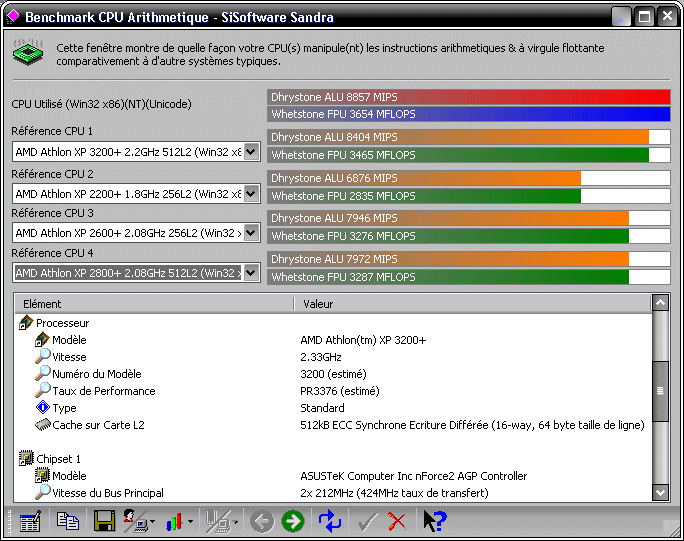Click the grey back arrow icon
The height and width of the screenshot is (541, 684).
pyautogui.click(x=262, y=521)
